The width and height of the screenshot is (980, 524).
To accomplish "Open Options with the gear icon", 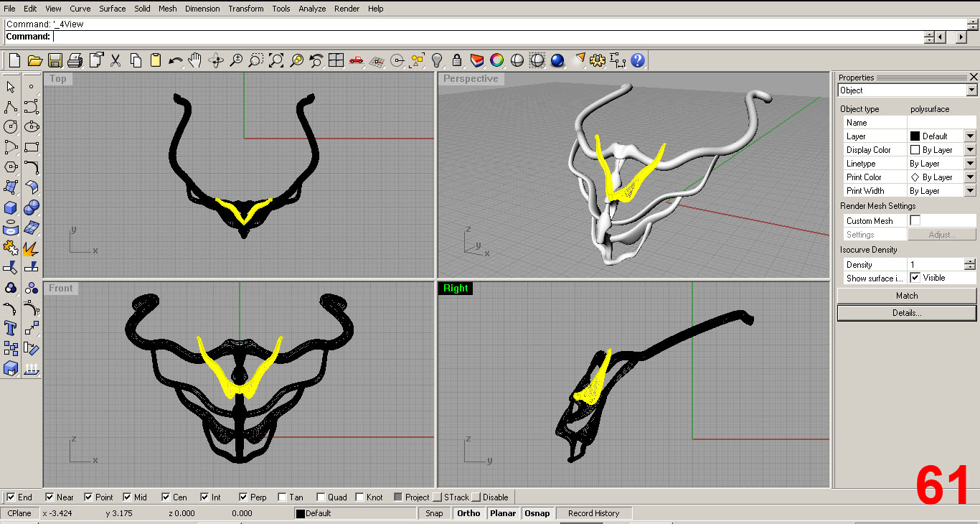I will [598, 60].
